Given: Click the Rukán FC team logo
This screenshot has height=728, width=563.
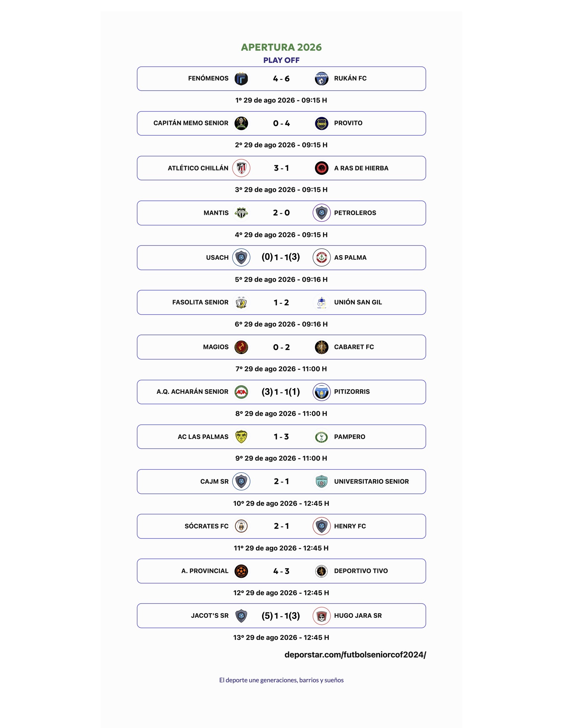Looking at the screenshot, I should point(322,79).
